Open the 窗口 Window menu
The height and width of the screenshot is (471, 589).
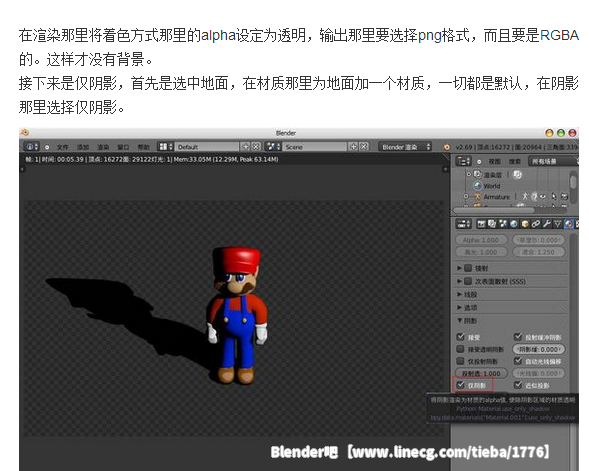click(123, 147)
